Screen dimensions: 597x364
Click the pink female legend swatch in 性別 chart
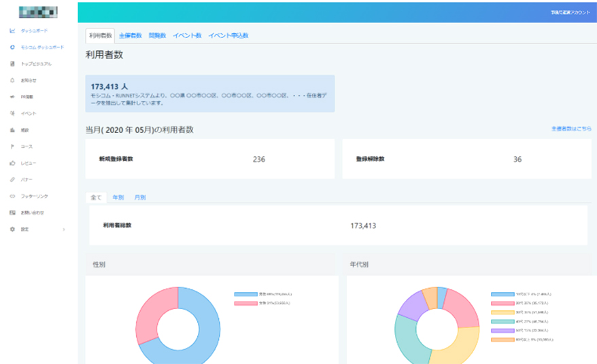coord(245,302)
